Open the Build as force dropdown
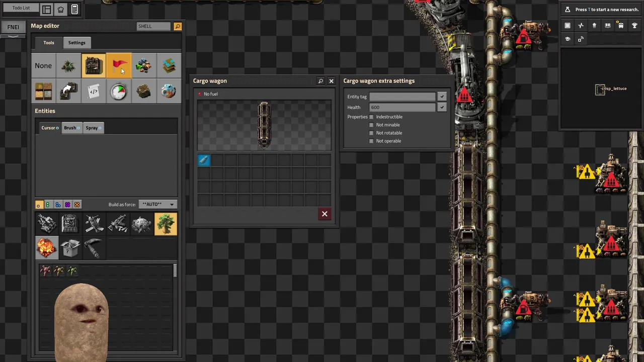Image resolution: width=644 pixels, height=362 pixels. point(157,205)
